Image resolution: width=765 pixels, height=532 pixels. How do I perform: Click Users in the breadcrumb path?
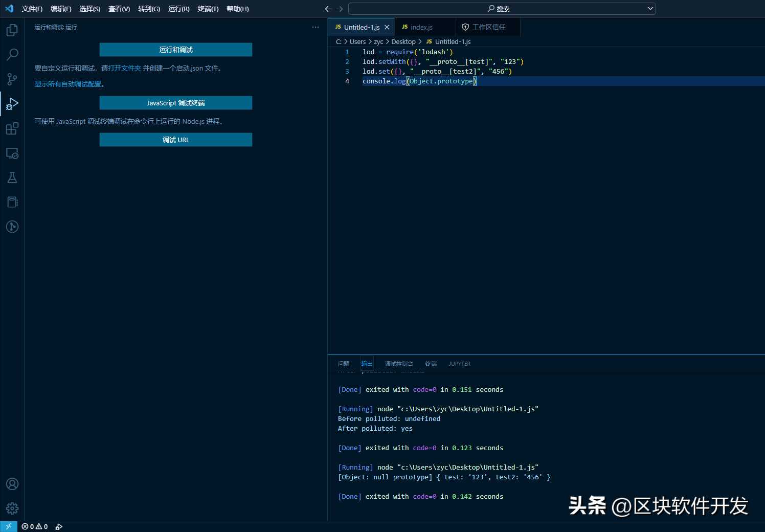[357, 41]
